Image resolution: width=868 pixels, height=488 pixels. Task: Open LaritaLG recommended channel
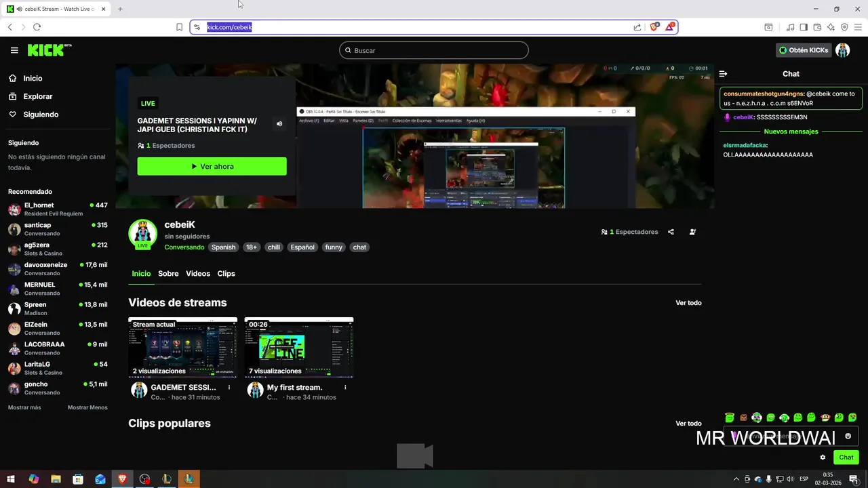coord(58,368)
